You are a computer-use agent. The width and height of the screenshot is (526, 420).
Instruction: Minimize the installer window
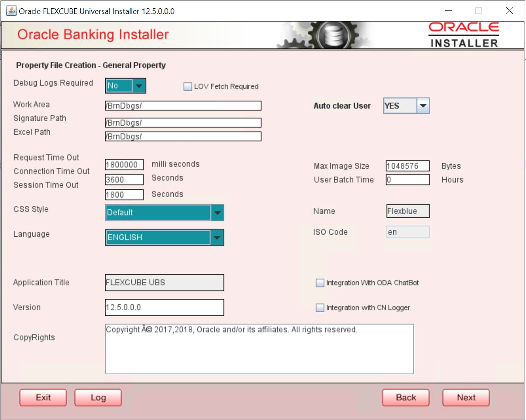pyautogui.click(x=448, y=11)
